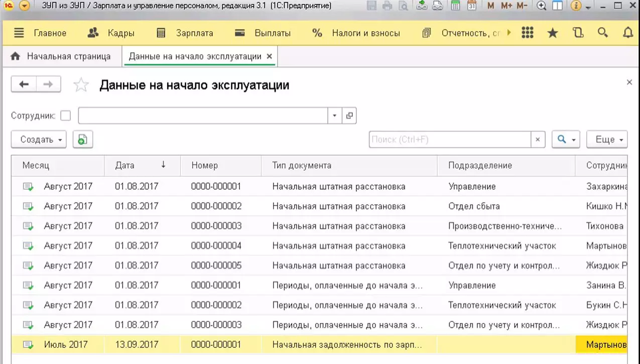Open the Notifications bell icon

point(628,33)
